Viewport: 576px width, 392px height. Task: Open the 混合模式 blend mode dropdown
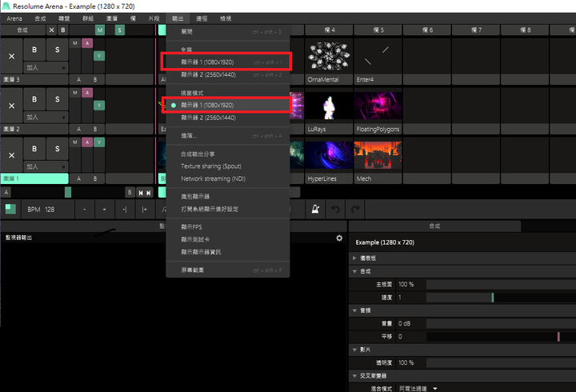click(418, 388)
